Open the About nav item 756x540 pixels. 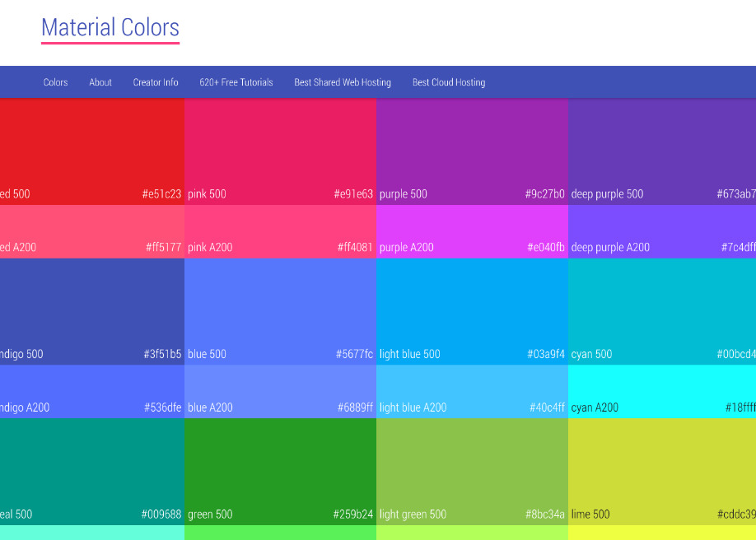(x=100, y=82)
